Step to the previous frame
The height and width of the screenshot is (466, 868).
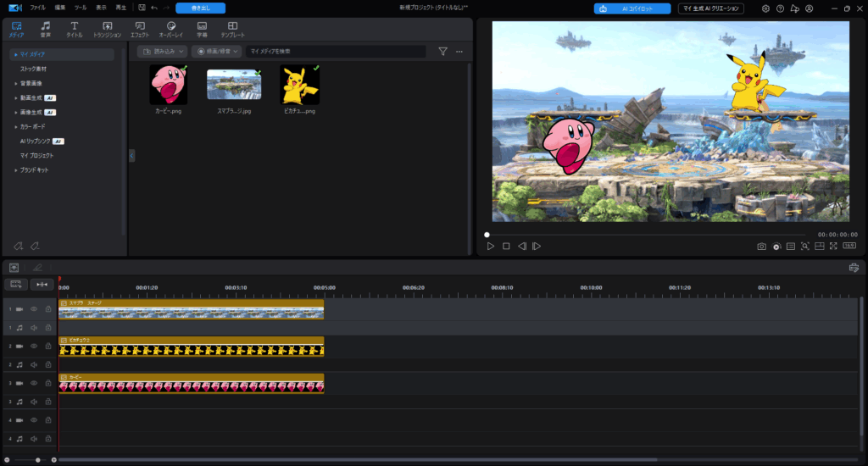pyautogui.click(x=521, y=247)
